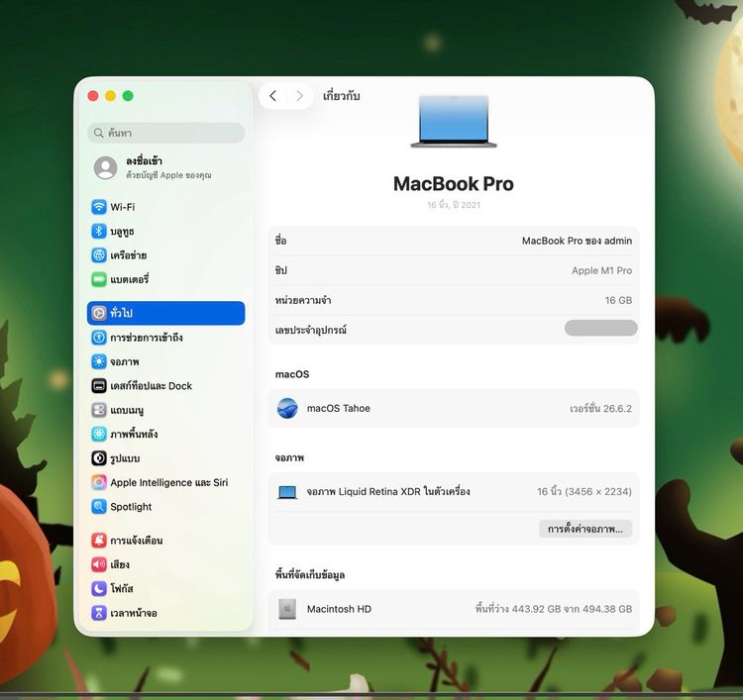
Task: Open display settings (การตั้งค่าจอภาพ...) button
Action: click(x=585, y=529)
